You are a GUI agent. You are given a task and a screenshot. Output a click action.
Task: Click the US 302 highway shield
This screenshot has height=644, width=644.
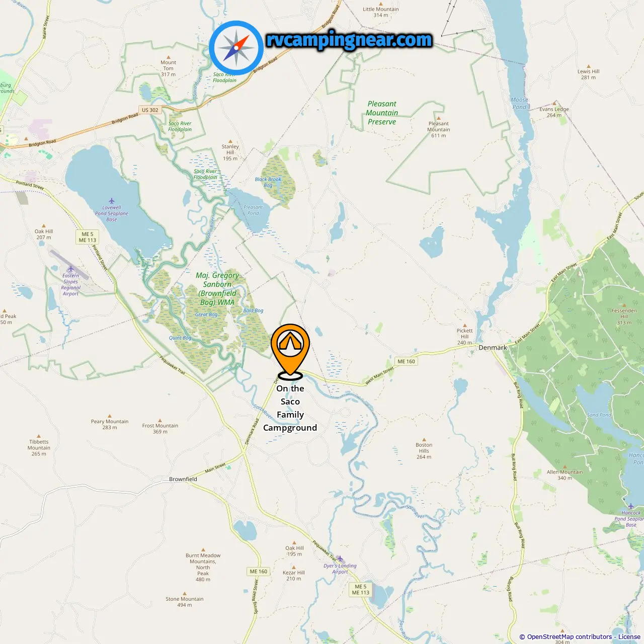pos(150,110)
